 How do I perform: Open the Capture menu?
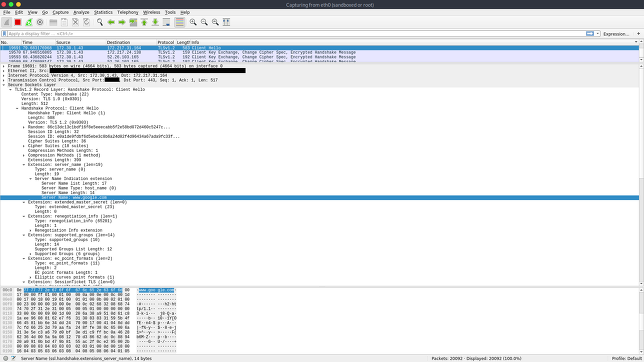coord(60,12)
